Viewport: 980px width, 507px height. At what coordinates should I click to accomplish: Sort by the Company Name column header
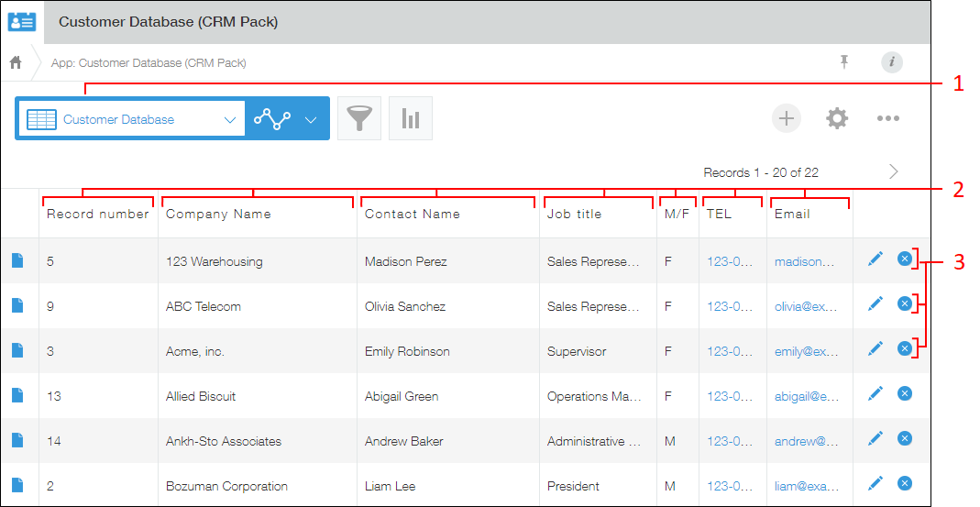(218, 214)
